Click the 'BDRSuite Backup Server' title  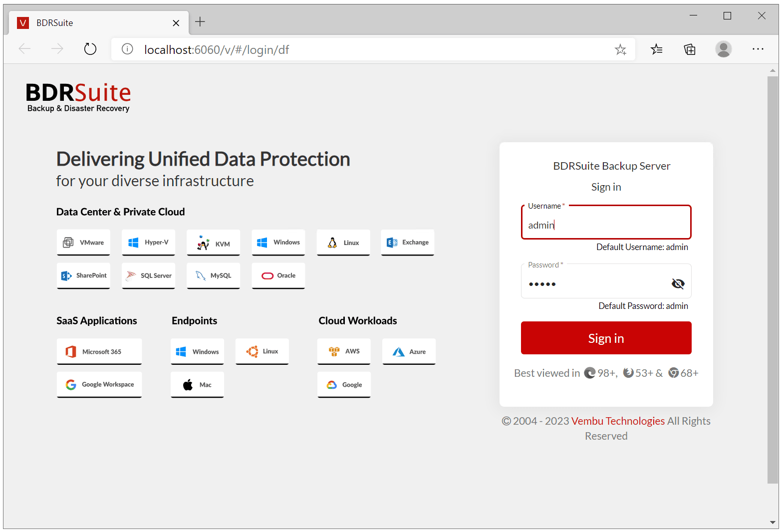tap(611, 166)
